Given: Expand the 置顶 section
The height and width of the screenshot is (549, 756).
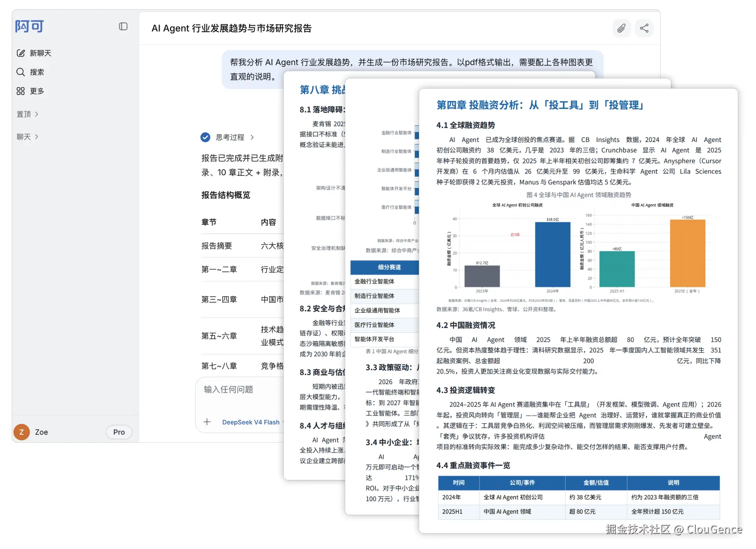Looking at the screenshot, I should coord(27,114).
